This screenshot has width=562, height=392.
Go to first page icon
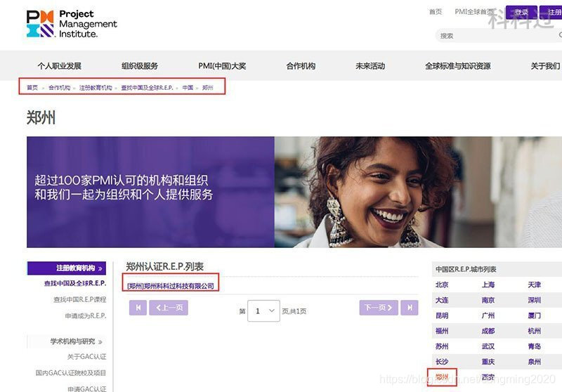[x=138, y=308]
